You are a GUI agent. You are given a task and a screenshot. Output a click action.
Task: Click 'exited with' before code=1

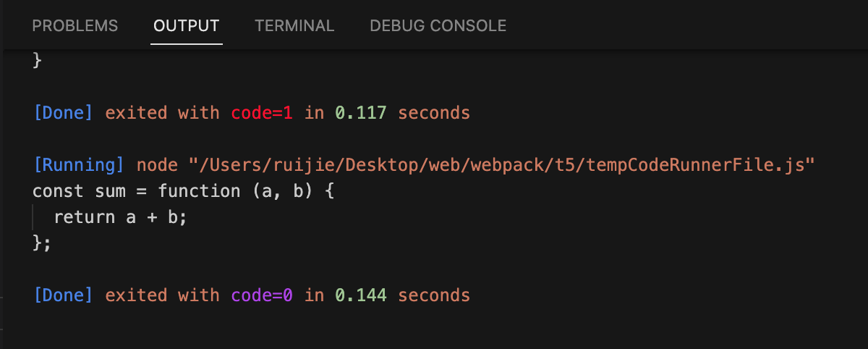pos(162,113)
